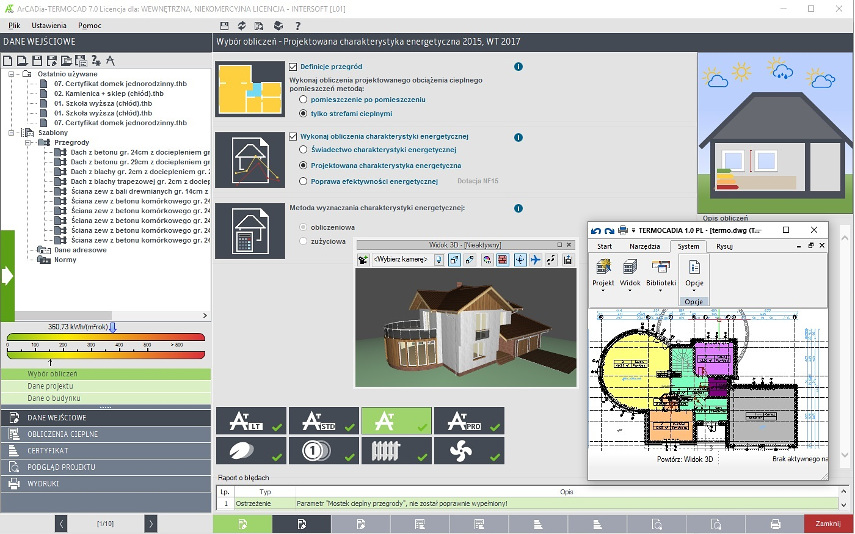Click the undo arrow in TERMOCADIA title bar
The height and width of the screenshot is (534, 855).
click(x=595, y=231)
